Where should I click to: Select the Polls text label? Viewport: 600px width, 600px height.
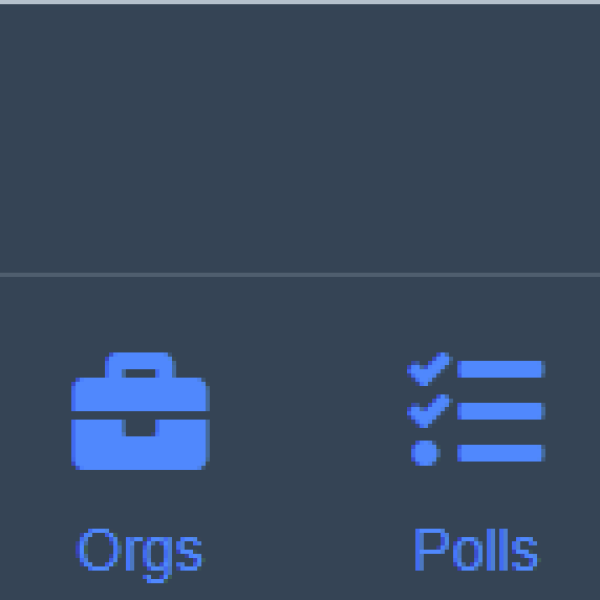[476, 550]
